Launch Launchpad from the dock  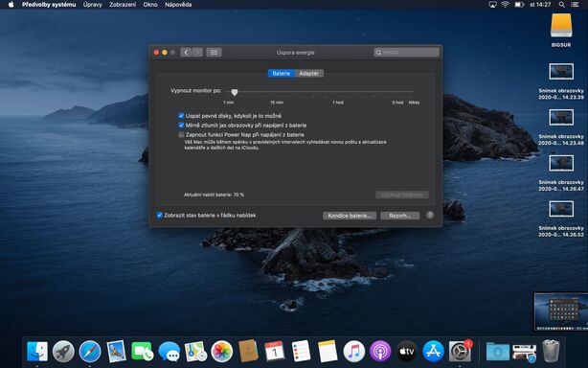pos(63,352)
